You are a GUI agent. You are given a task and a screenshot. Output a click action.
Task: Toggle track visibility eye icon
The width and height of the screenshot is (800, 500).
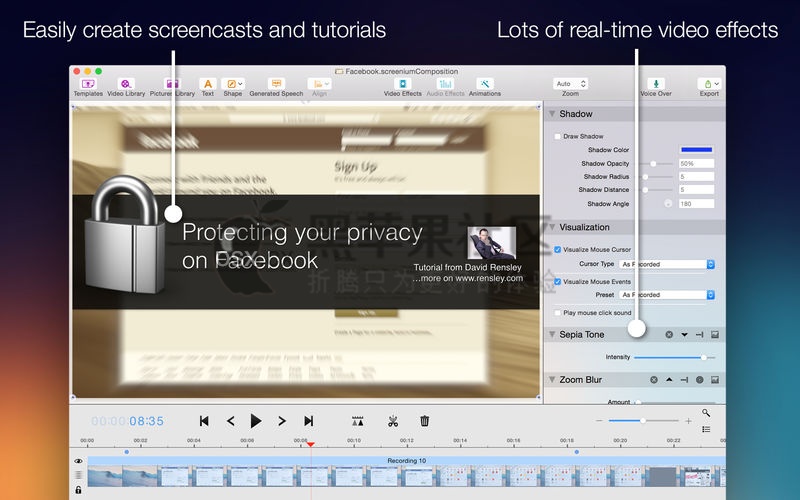pyautogui.click(x=78, y=461)
